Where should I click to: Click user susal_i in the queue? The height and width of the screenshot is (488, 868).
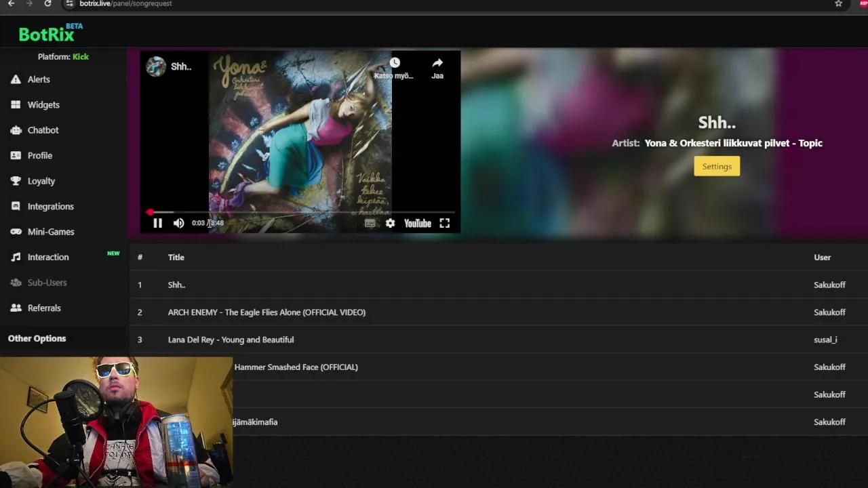tap(825, 340)
